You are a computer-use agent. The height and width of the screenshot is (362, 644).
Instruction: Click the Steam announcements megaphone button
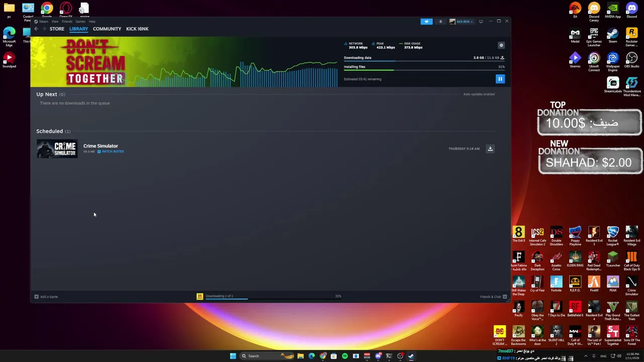426,22
